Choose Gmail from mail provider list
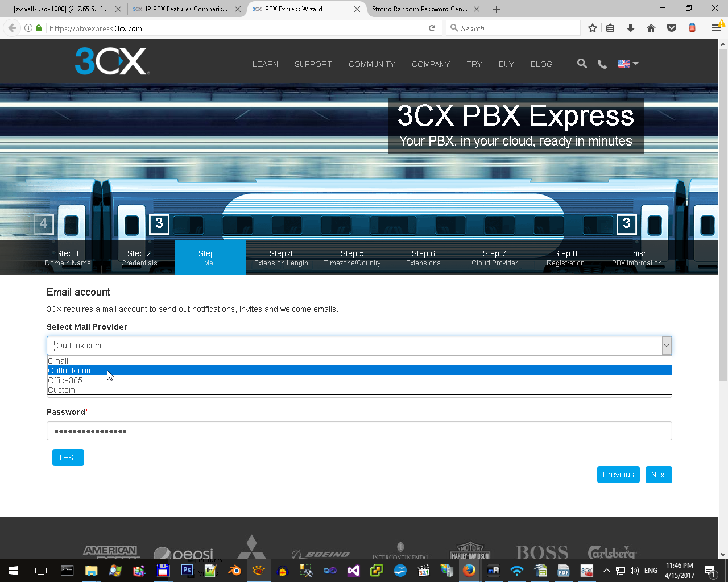The image size is (728, 582). tap(359, 361)
